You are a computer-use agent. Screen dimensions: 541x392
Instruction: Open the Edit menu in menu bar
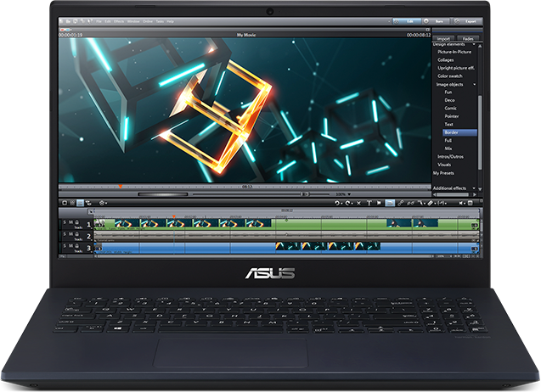pyautogui.click(x=108, y=21)
